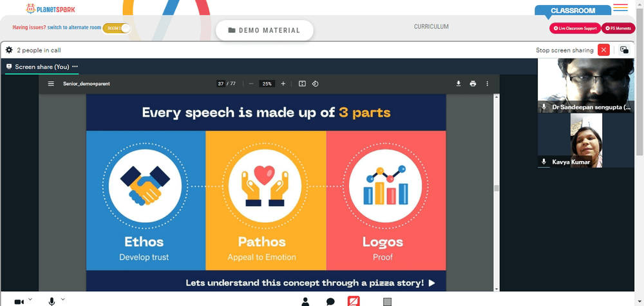Click the Logos bar chart icon
The width and height of the screenshot is (644, 306).
point(385,186)
